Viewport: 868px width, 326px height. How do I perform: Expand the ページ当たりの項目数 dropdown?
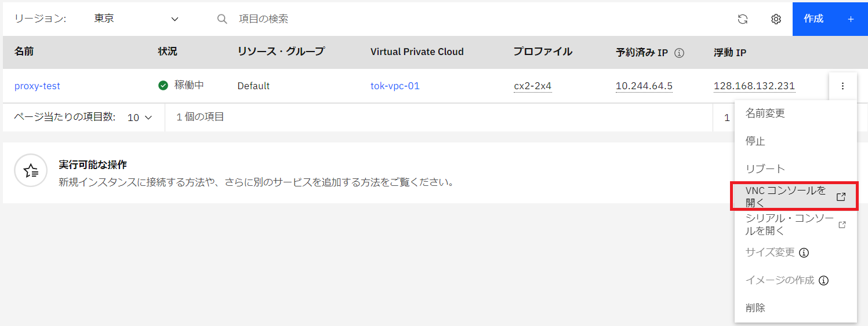[x=140, y=118]
